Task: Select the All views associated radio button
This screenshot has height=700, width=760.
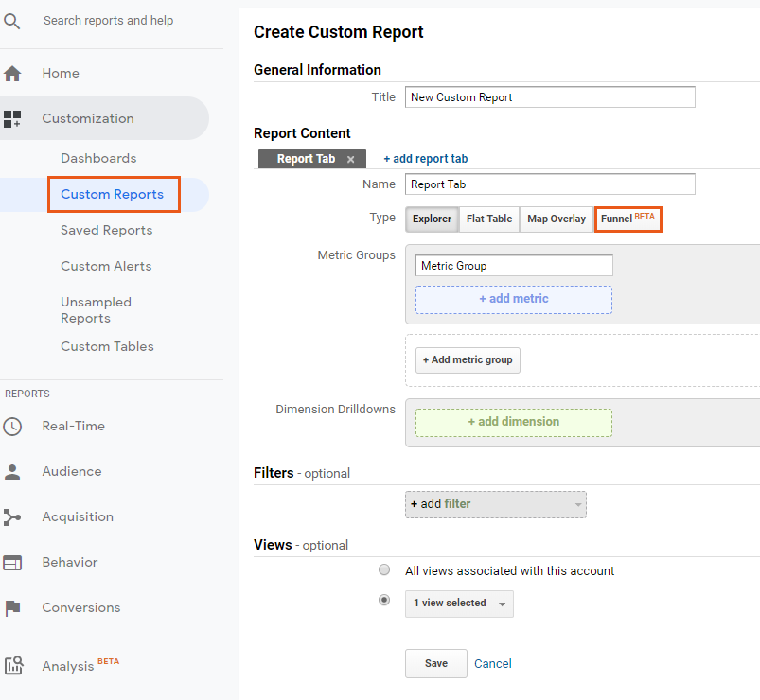Action: tap(384, 569)
